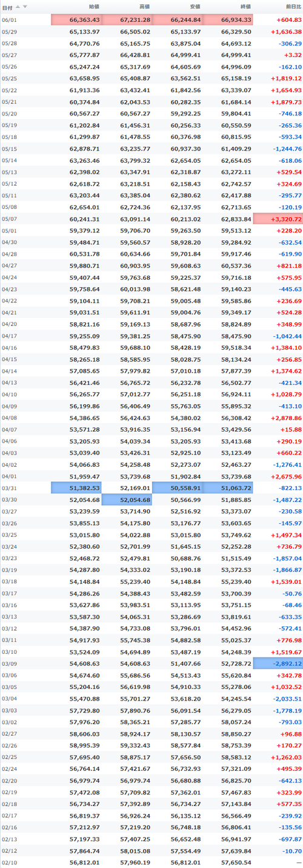This screenshot has width=303, height=868.
Task: Select blue-highlighted opening price 51,382.53
Action: [76, 489]
